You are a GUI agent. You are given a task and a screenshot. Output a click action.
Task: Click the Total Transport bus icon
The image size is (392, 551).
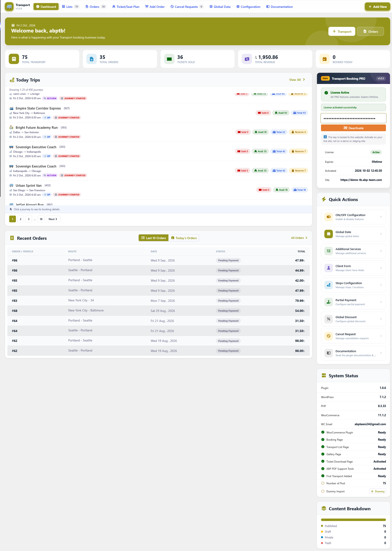14,59
